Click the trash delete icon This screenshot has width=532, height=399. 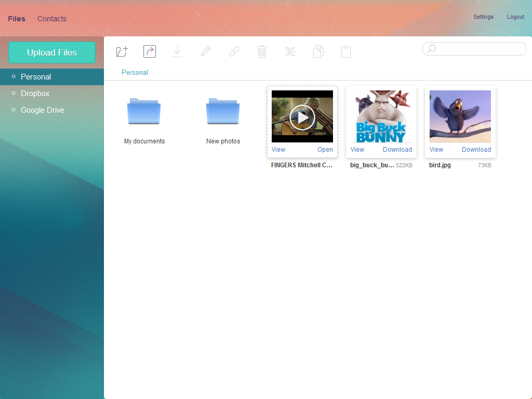[262, 51]
